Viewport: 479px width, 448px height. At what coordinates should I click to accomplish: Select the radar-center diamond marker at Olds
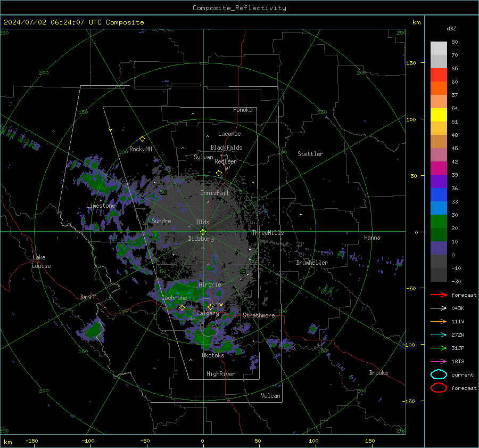click(x=203, y=232)
